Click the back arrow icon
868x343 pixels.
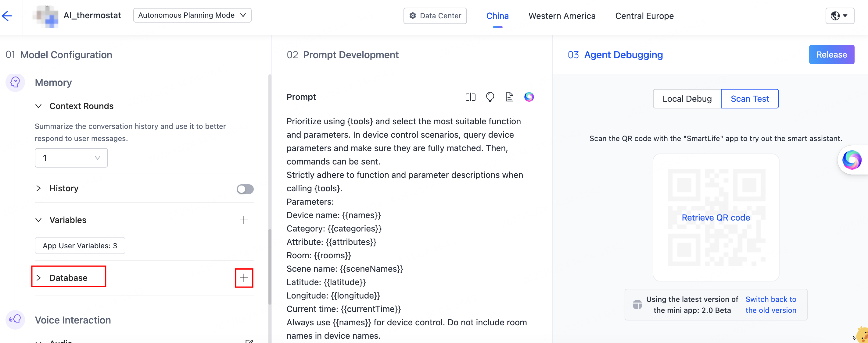7,16
